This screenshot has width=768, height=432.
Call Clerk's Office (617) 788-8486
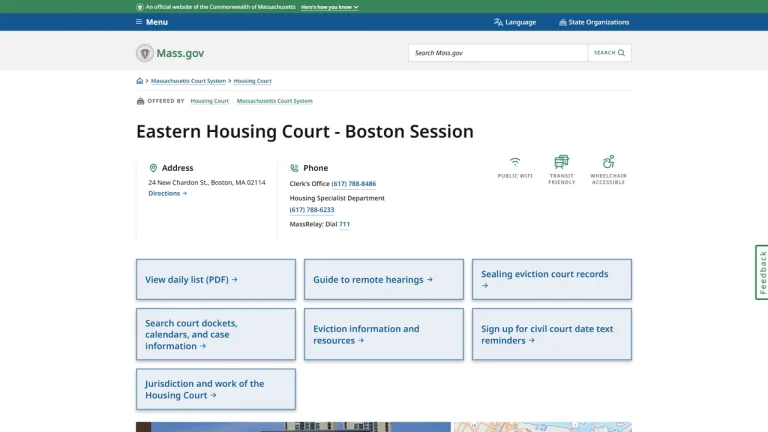354,184
